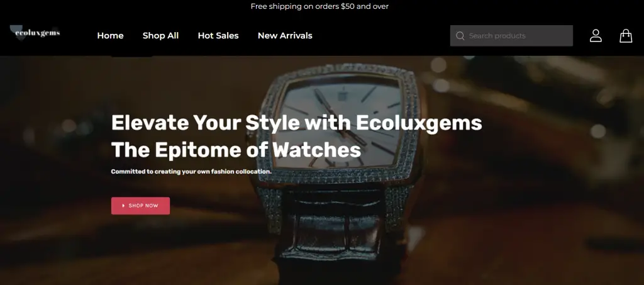Click the arrow icon inside Shop Now

(124, 206)
